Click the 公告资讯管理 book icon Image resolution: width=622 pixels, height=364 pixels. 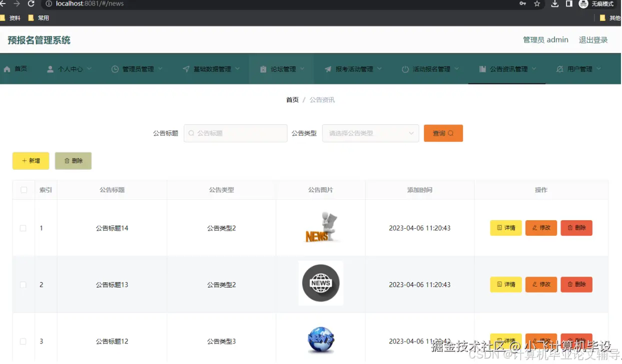(482, 69)
